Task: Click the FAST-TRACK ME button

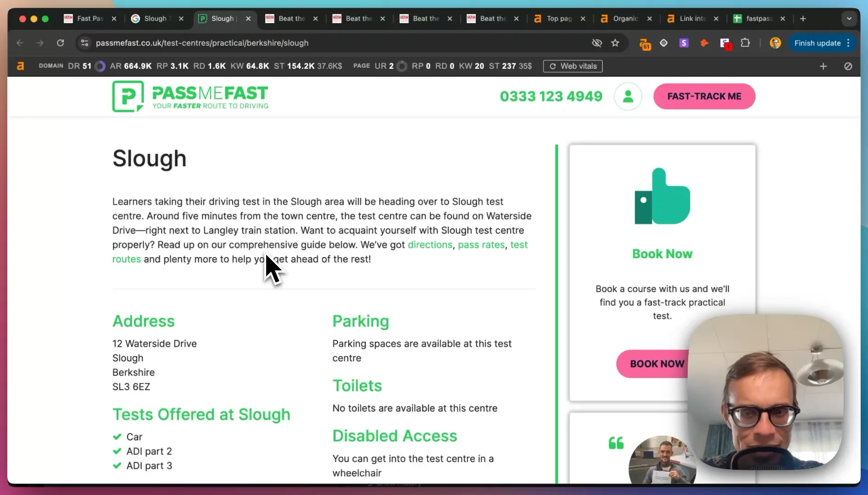Action: tap(704, 96)
